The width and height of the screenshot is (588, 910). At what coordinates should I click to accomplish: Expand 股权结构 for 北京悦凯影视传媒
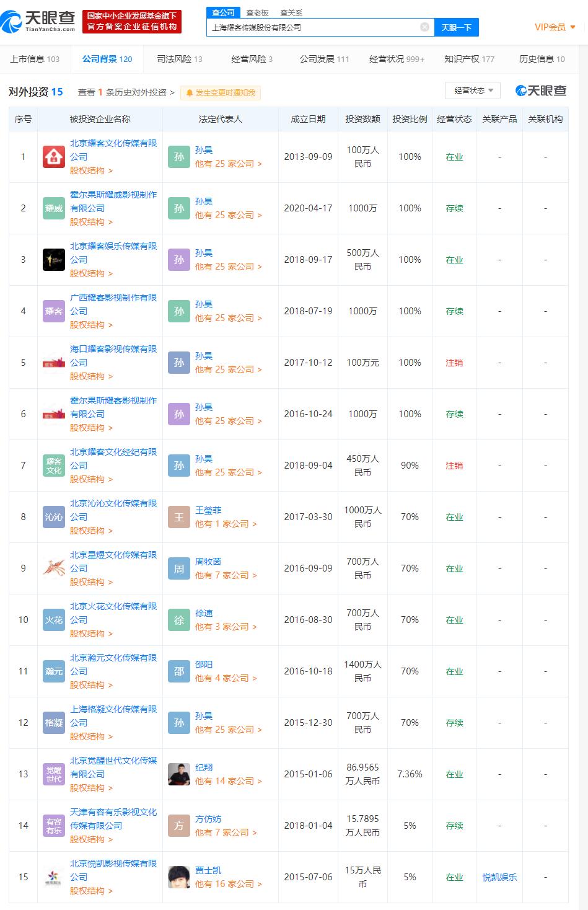pos(91,891)
